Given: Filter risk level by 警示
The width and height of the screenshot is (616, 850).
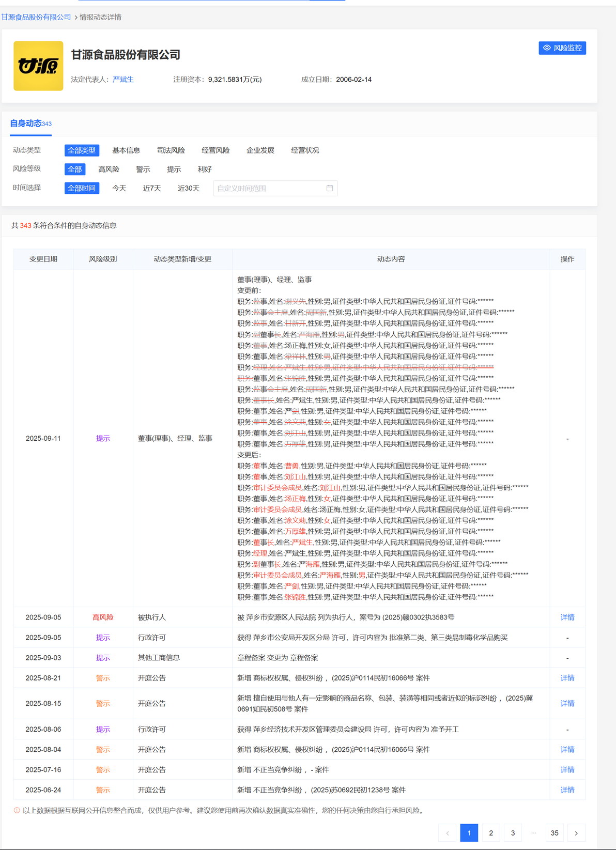Looking at the screenshot, I should 143,169.
